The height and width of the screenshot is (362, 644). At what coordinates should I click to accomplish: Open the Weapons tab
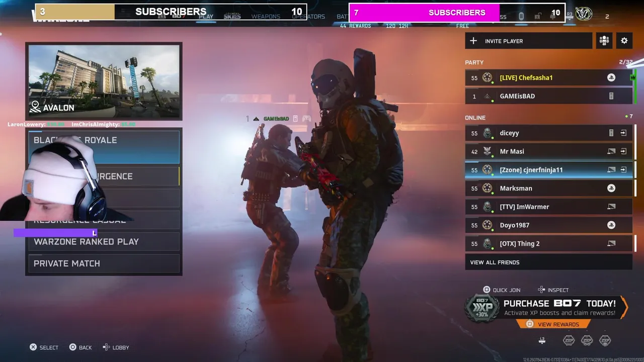[x=266, y=17]
